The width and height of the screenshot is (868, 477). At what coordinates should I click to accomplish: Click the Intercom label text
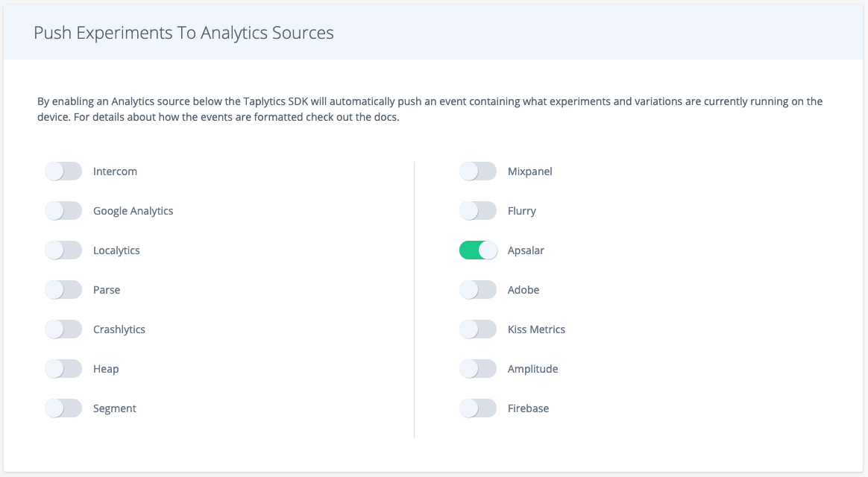pyautogui.click(x=115, y=171)
